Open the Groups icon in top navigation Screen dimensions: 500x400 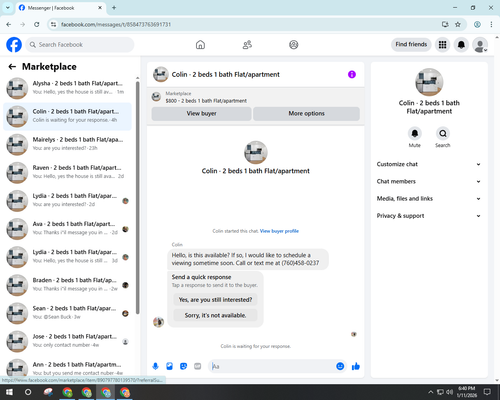(294, 45)
